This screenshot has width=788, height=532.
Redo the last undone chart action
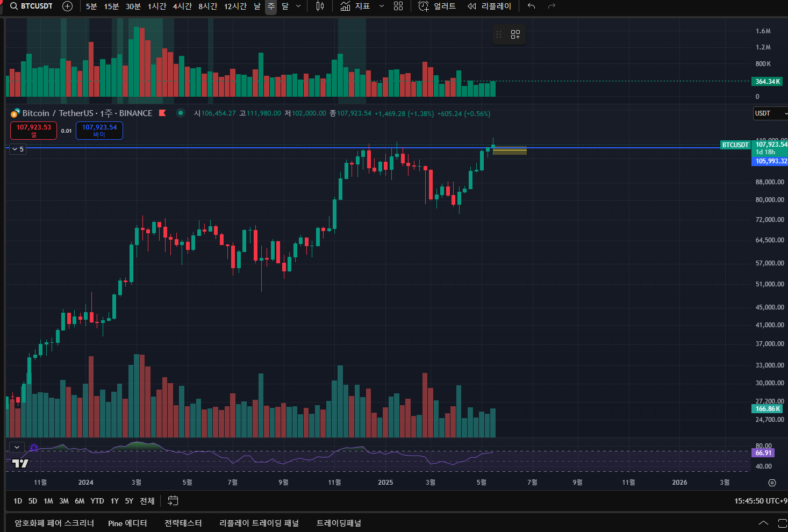[x=551, y=6]
